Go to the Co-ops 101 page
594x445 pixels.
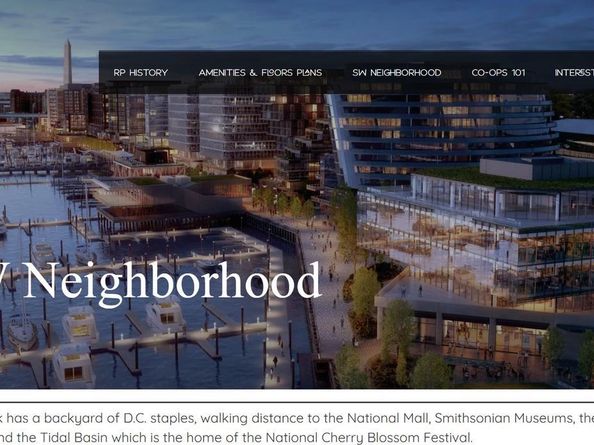[499, 73]
